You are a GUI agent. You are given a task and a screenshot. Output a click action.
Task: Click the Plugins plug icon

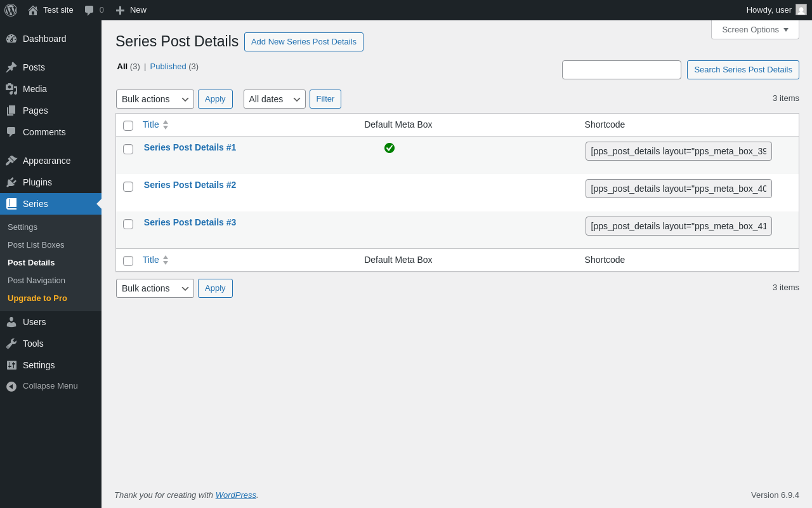(11, 182)
